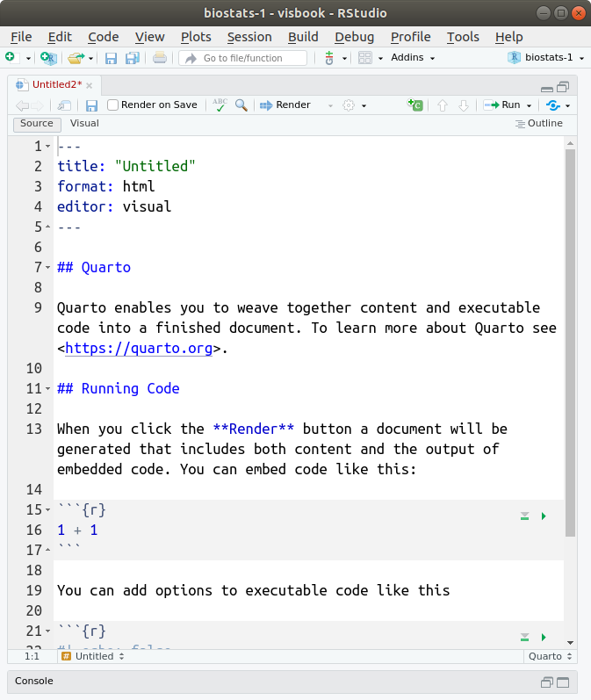The height and width of the screenshot is (700, 591).
Task: Change the Quarto file type selector
Action: coord(551,656)
